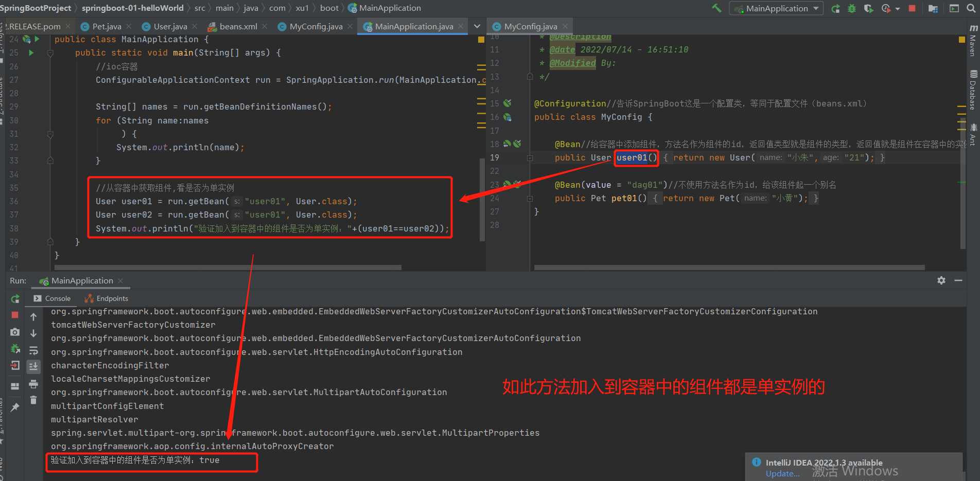Hide the Run tool window

(x=958, y=280)
